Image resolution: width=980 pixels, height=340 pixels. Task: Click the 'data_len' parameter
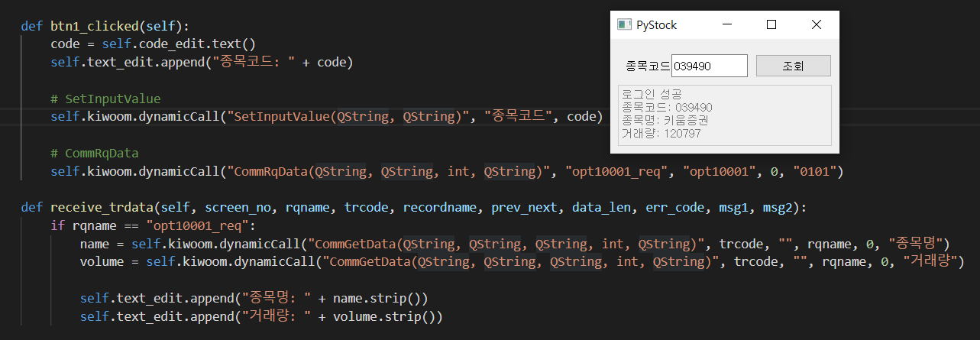[x=600, y=208]
